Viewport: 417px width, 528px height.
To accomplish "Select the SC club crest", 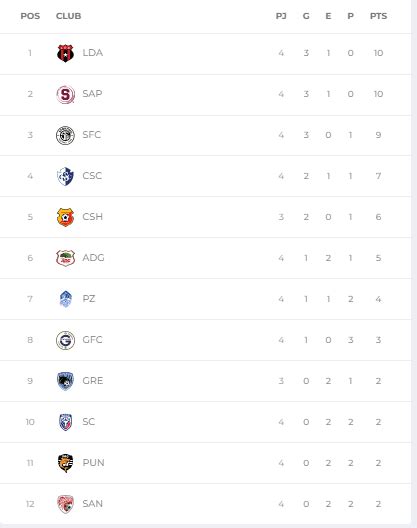I will point(65,422).
